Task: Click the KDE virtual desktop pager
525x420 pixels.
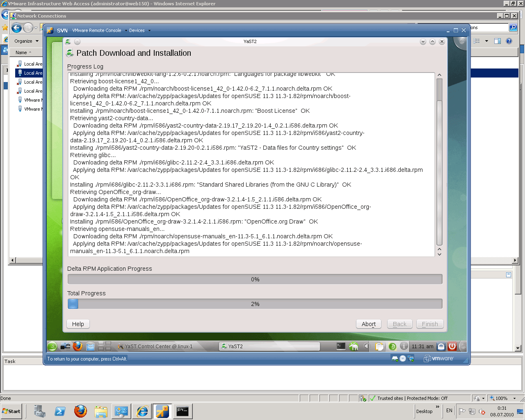Action: pyautogui.click(x=105, y=346)
